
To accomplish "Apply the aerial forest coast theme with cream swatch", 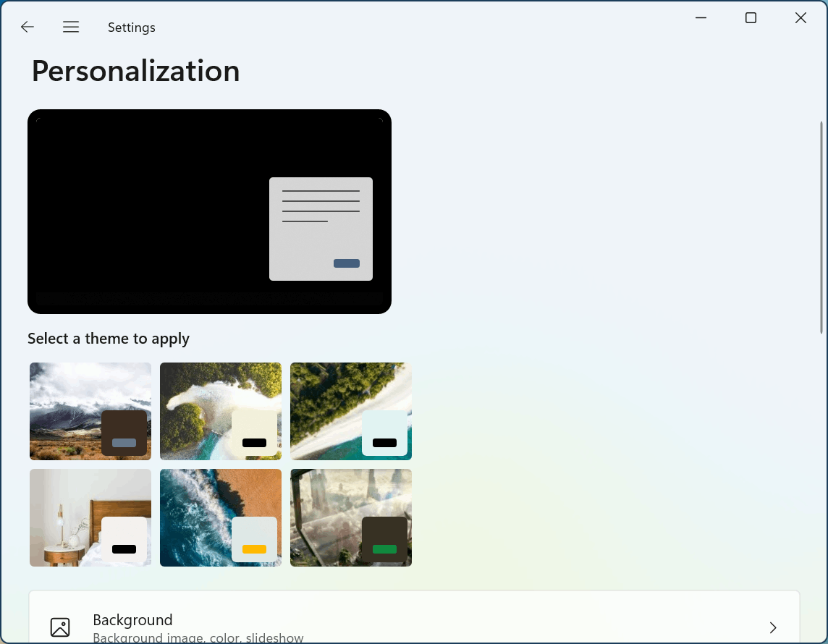I will [221, 411].
